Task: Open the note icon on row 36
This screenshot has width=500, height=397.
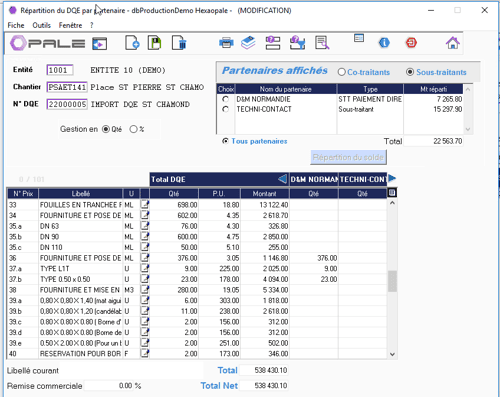Action: [x=145, y=258]
